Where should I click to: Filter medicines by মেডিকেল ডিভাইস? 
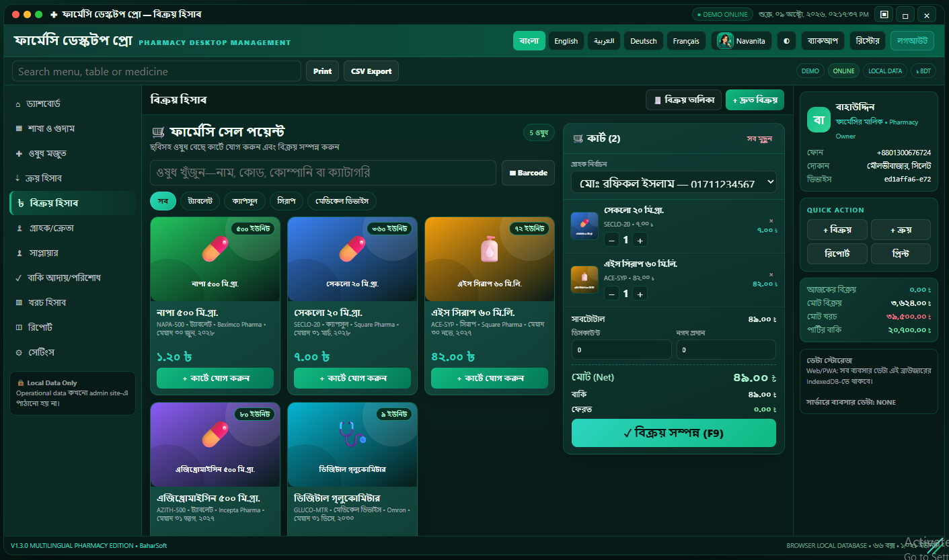point(342,201)
